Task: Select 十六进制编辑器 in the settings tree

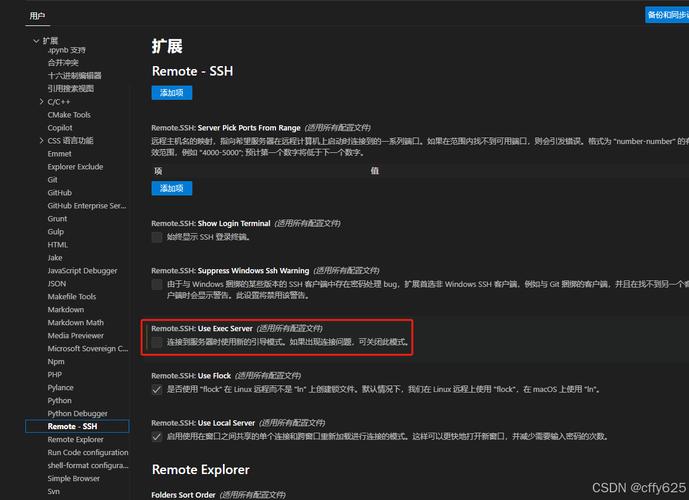Action: pos(74,76)
